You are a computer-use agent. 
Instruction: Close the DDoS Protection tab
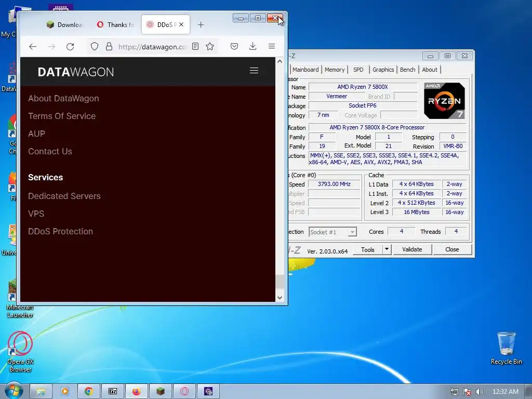pyautogui.click(x=181, y=24)
